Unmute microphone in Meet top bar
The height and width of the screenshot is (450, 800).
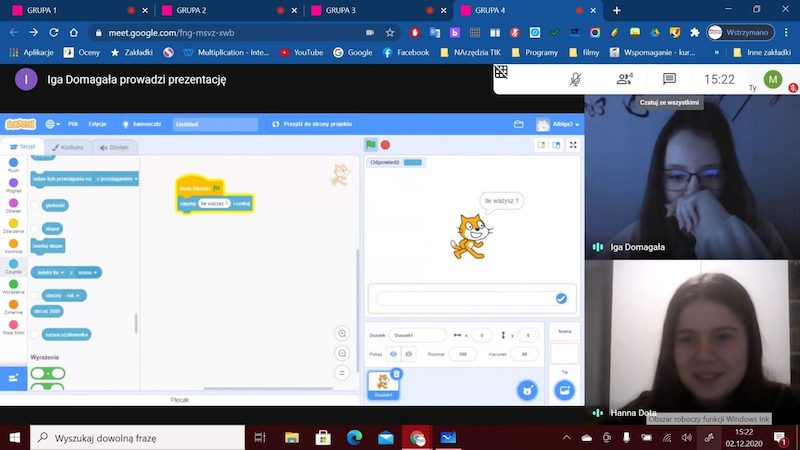pyautogui.click(x=576, y=79)
